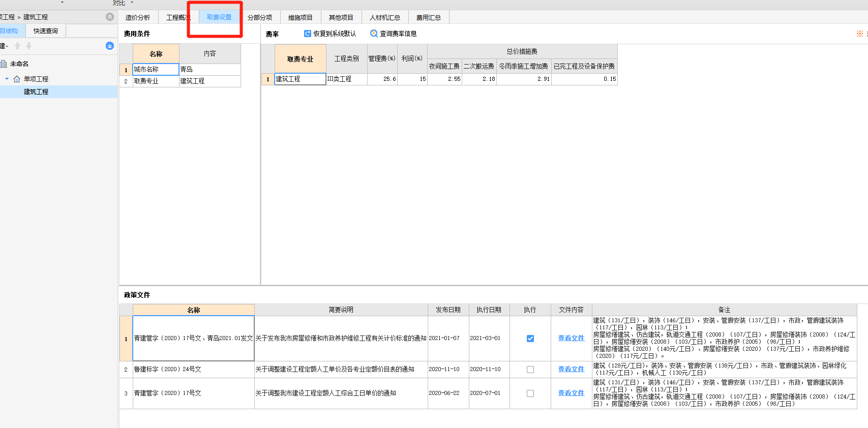Click the 已完工程及设备保护费 value 0.15
Viewport: 868px width, 428px height.
(584, 79)
